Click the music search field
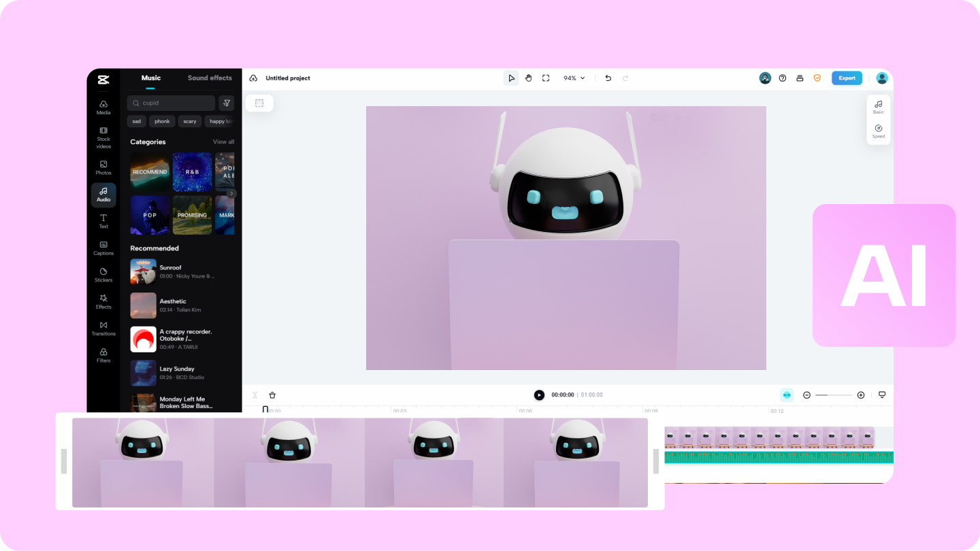 coord(171,103)
